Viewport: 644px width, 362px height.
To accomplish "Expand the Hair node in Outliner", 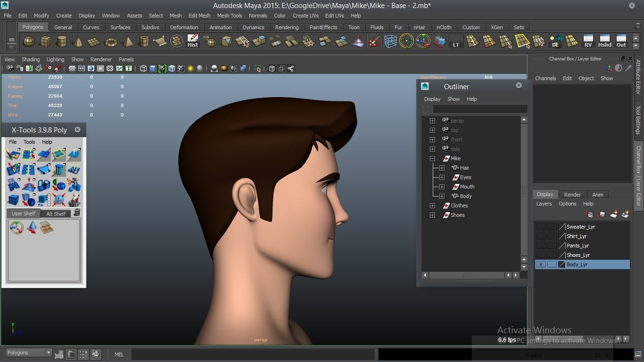I will pos(442,168).
